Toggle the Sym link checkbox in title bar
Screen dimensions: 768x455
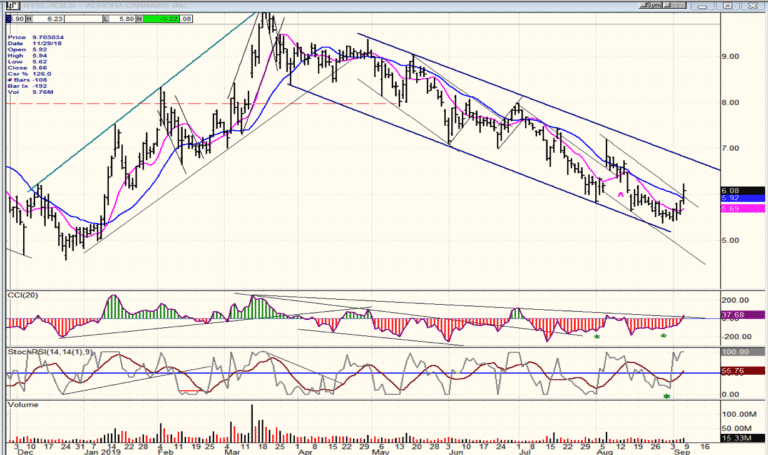click(x=650, y=5)
